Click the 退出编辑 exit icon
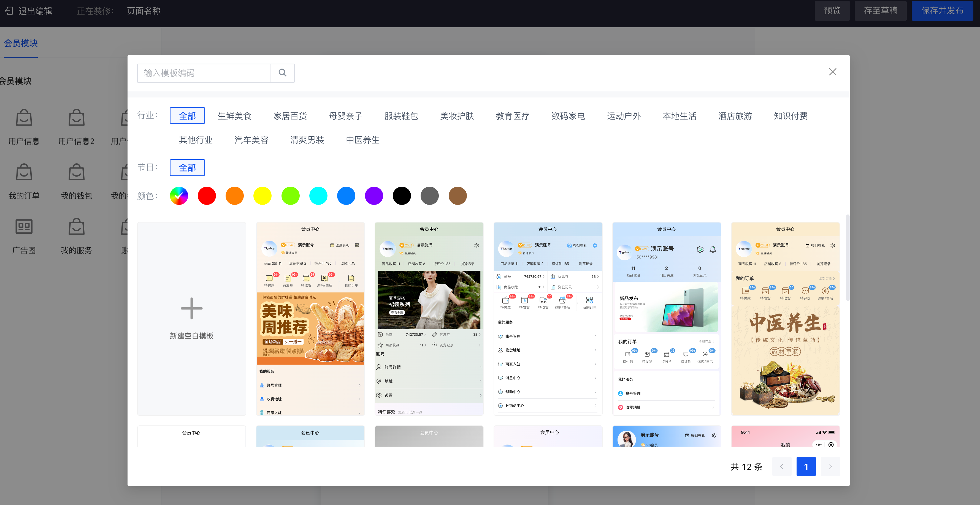This screenshot has width=980, height=505. pyautogui.click(x=9, y=11)
